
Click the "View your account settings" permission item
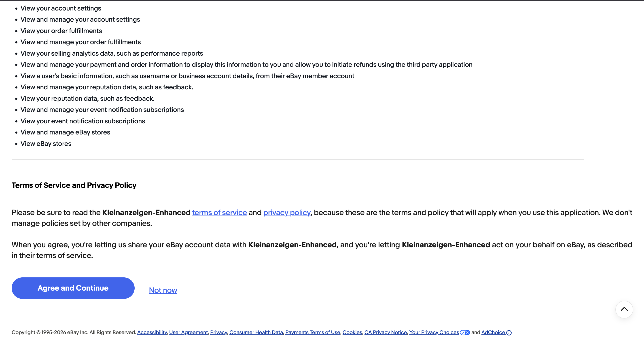click(61, 8)
